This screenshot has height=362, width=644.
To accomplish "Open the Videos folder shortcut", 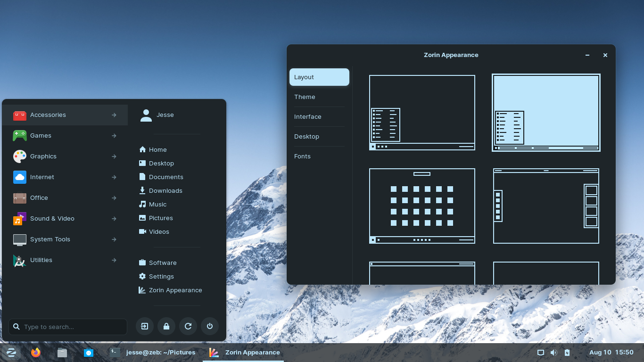I will 154,231.
